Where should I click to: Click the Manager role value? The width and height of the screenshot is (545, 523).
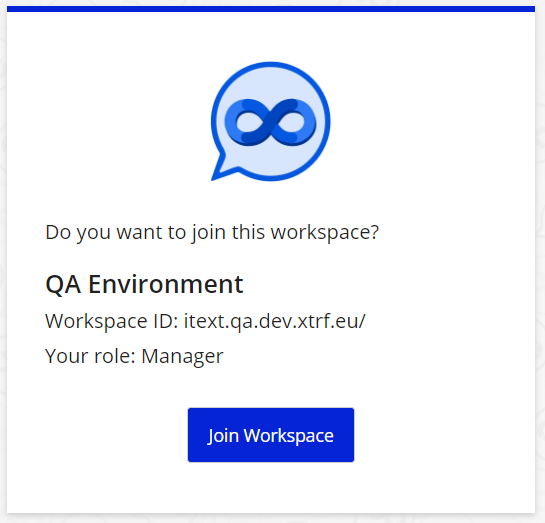(x=182, y=357)
